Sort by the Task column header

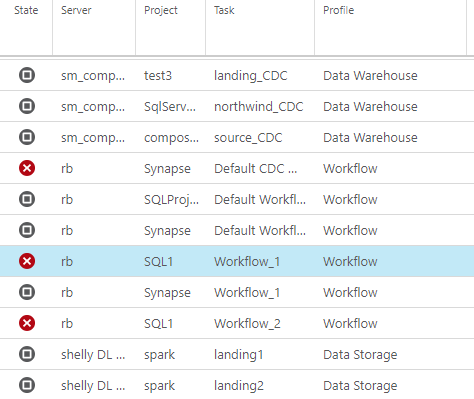(x=224, y=10)
